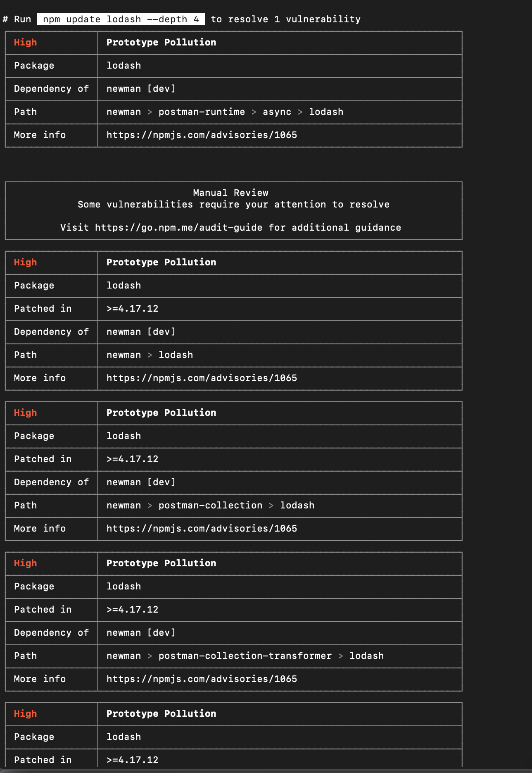Select path "newman > postman-collection-transformer > lodash"
Screen dimensions: 532x773
pyautogui.click(x=245, y=656)
